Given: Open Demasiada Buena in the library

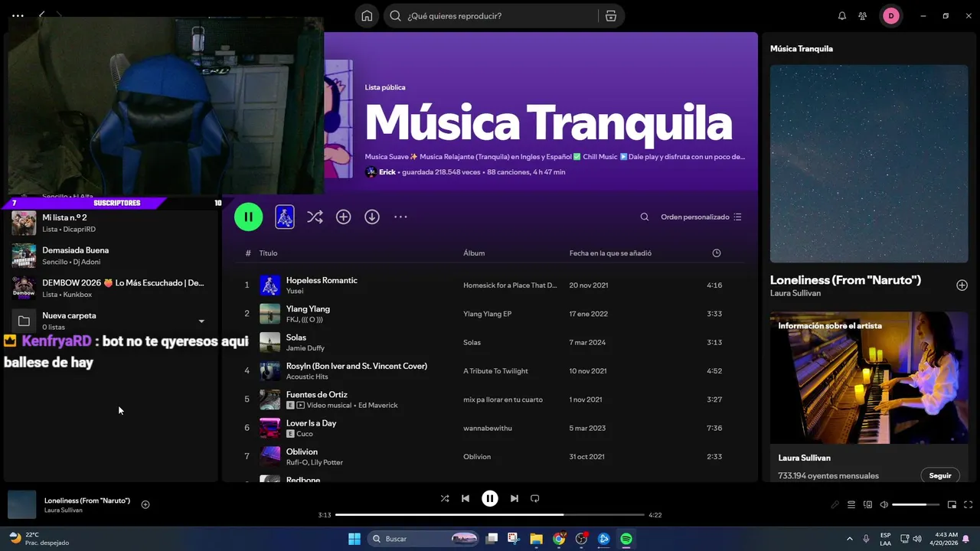Looking at the screenshot, I should (x=111, y=256).
